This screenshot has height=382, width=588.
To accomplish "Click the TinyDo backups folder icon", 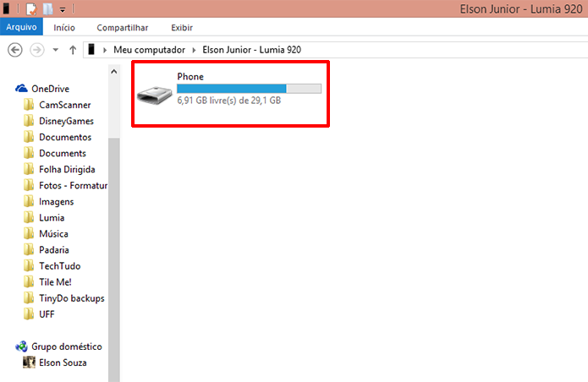I will coord(29,297).
